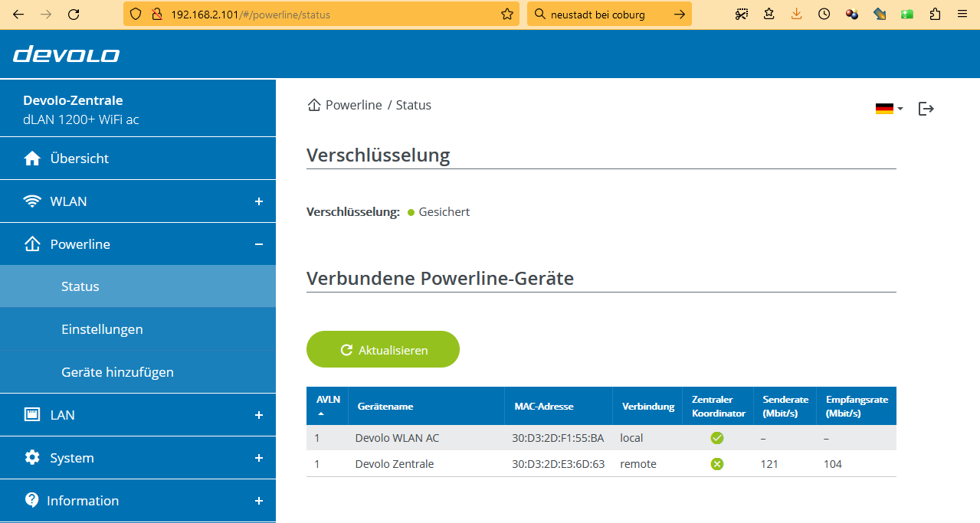Image resolution: width=980 pixels, height=523 pixels.
Task: Click the Wi-Fi icon next to WLAN
Action: pyautogui.click(x=32, y=201)
